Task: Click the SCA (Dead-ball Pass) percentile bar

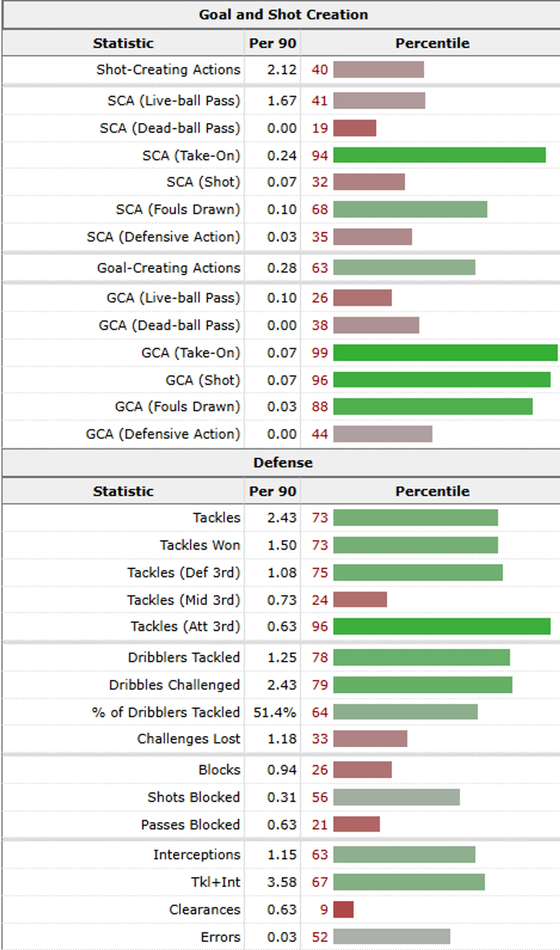Action: pyautogui.click(x=354, y=128)
